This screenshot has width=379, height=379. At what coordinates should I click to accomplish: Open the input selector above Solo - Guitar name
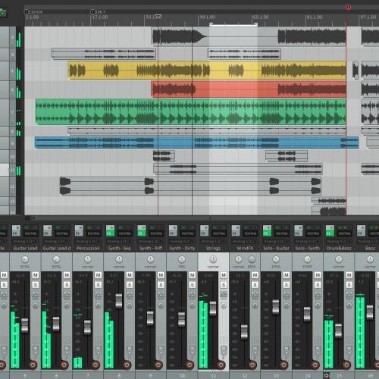click(276, 241)
